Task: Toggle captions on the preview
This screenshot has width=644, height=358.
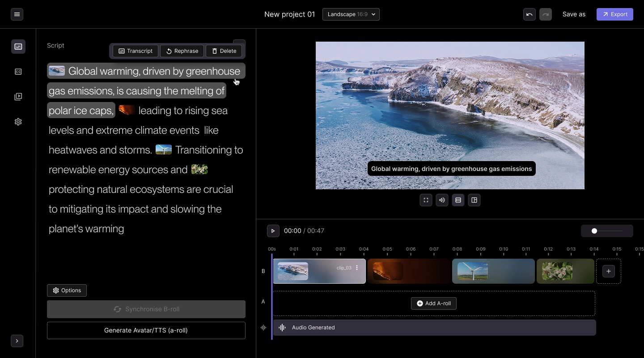Action: [x=458, y=200]
